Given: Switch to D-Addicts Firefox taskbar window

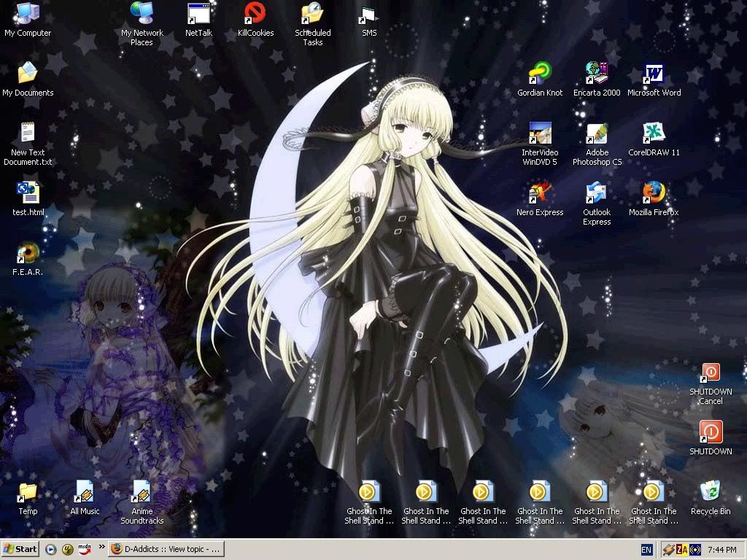Looking at the screenshot, I should click(166, 549).
